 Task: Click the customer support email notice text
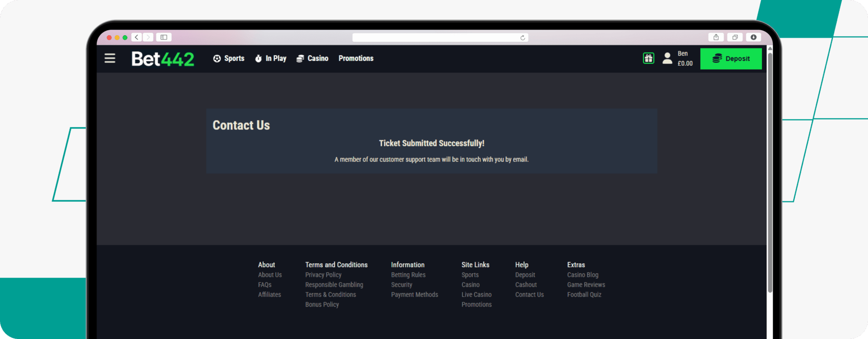432,159
